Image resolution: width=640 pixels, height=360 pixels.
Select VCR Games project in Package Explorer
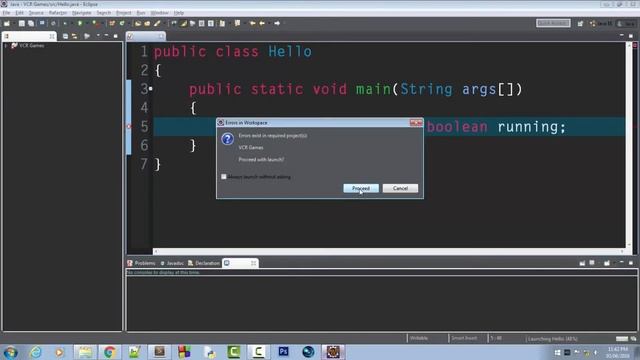click(31, 46)
